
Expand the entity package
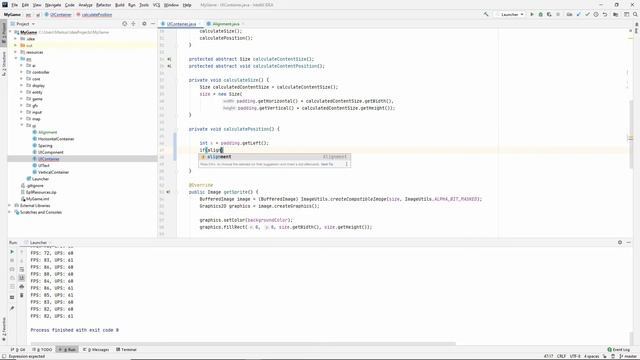click(x=21, y=92)
